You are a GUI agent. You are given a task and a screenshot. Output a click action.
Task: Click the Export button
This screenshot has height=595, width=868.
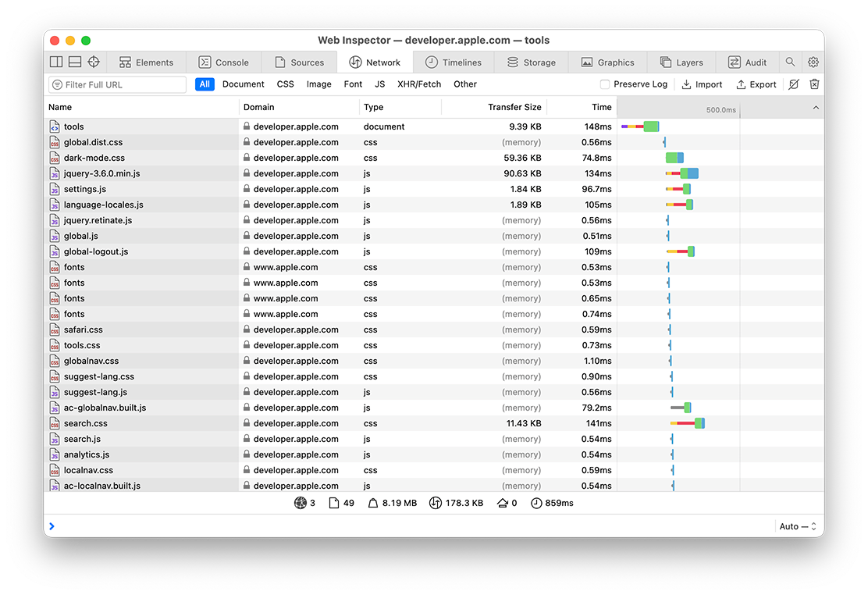tap(756, 84)
